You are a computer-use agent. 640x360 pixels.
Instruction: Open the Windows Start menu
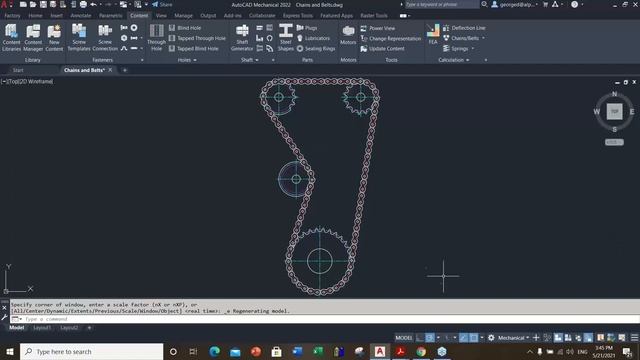[x=10, y=351]
